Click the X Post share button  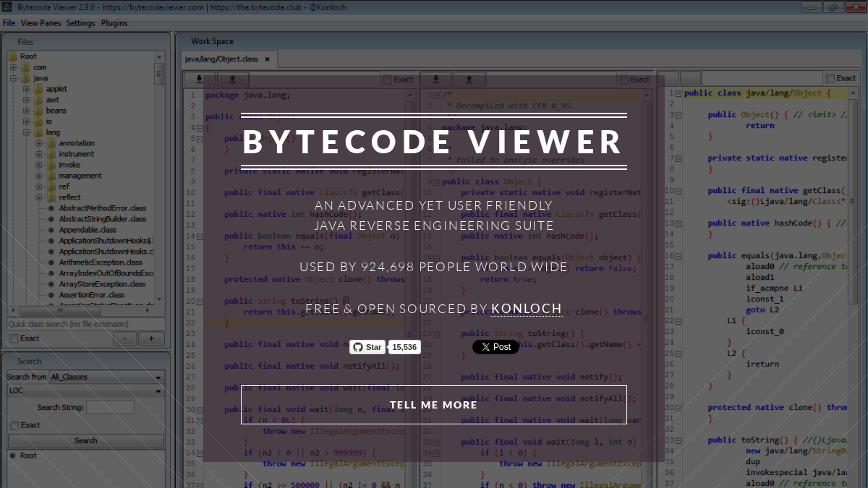coord(496,347)
